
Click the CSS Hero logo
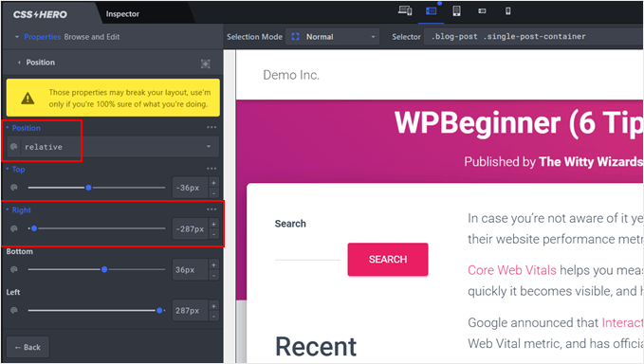(40, 14)
